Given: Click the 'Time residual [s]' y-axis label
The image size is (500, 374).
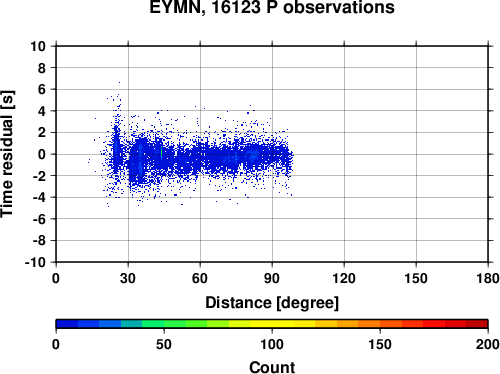Looking at the screenshot, I should (7, 154).
